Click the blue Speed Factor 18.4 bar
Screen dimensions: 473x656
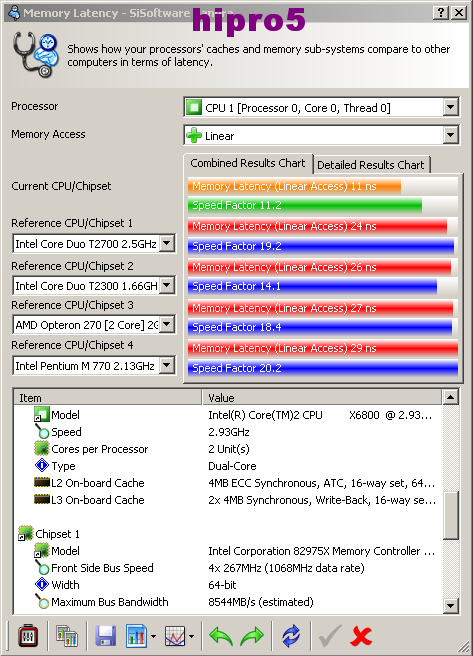pyautogui.click(x=320, y=327)
